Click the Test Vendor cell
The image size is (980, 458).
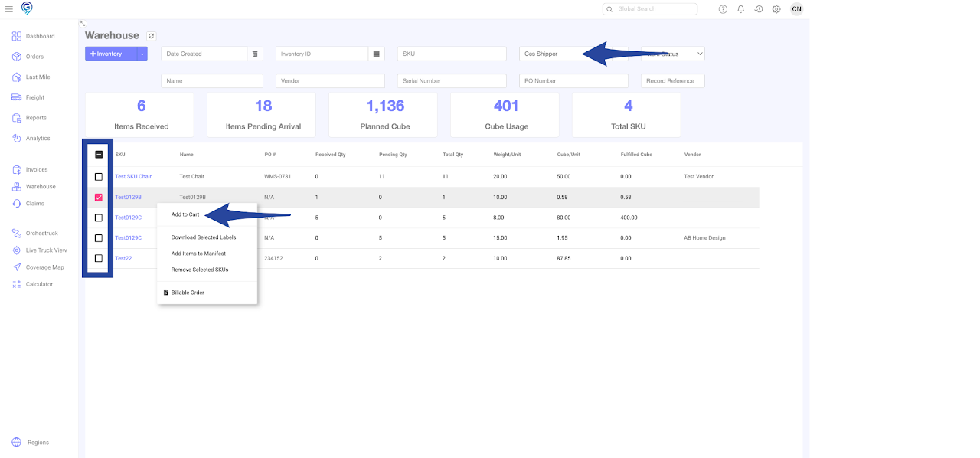(x=699, y=177)
